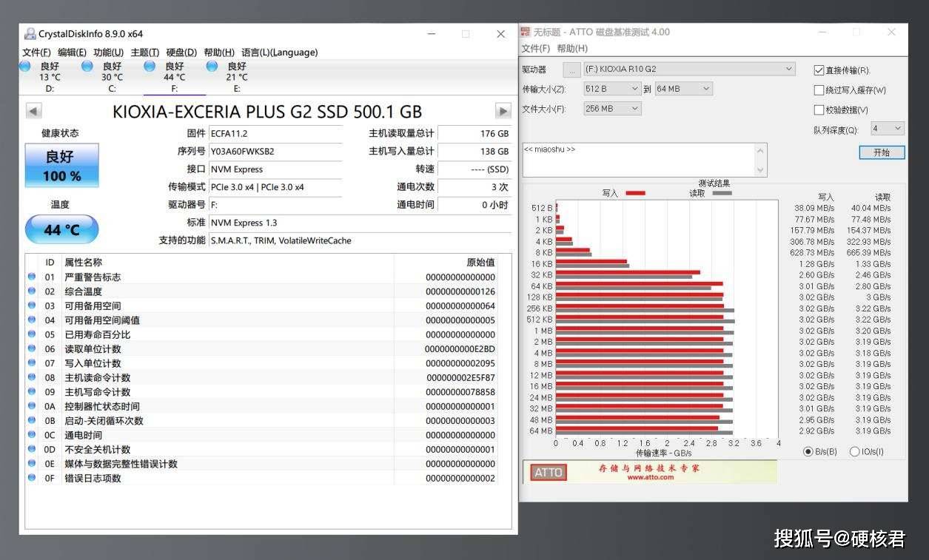This screenshot has width=929, height=560.
Task: Open the 256 MB file size dropdown
Action: (612, 109)
